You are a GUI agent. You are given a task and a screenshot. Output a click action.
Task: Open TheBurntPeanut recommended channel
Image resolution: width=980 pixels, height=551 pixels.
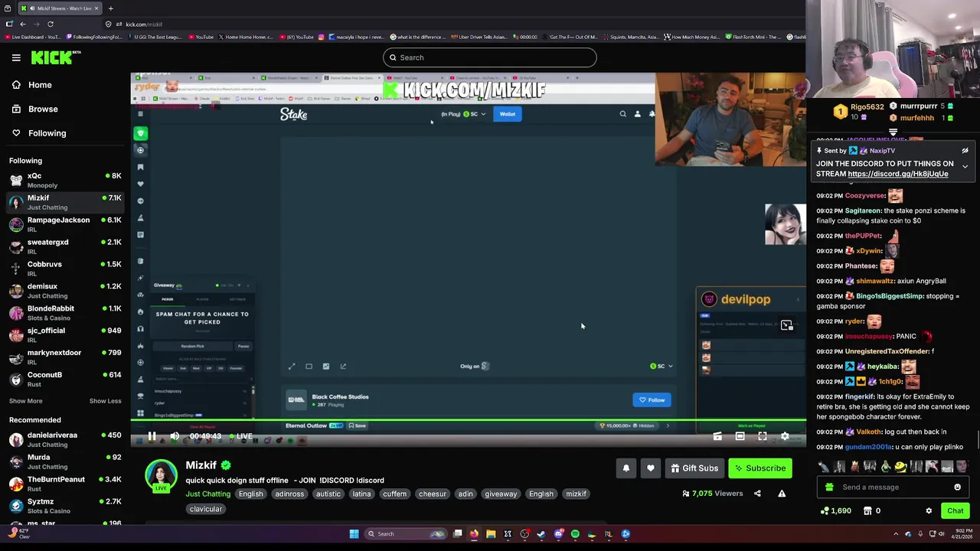(65, 484)
